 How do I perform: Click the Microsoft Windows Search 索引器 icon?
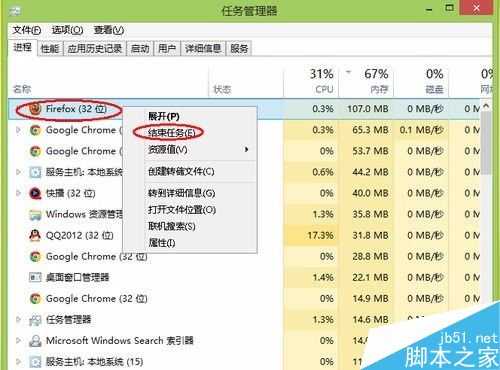tap(35, 341)
